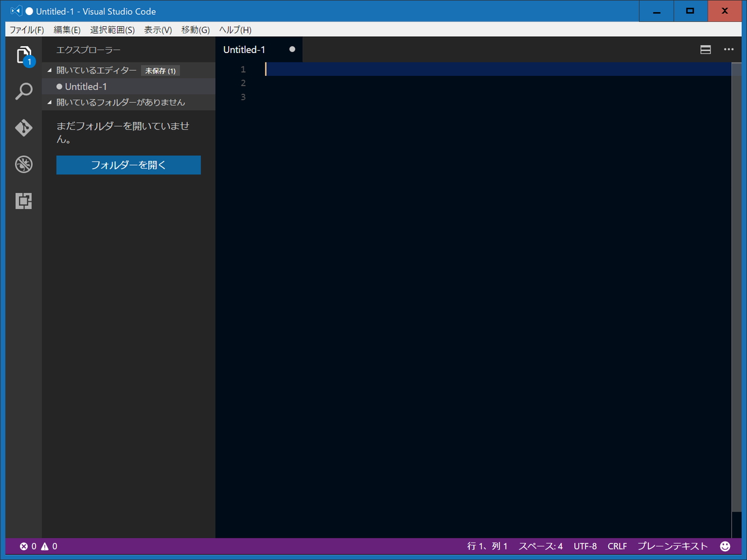Open the CRLF line ending selector
Screen dimensions: 747x560
tap(617, 546)
